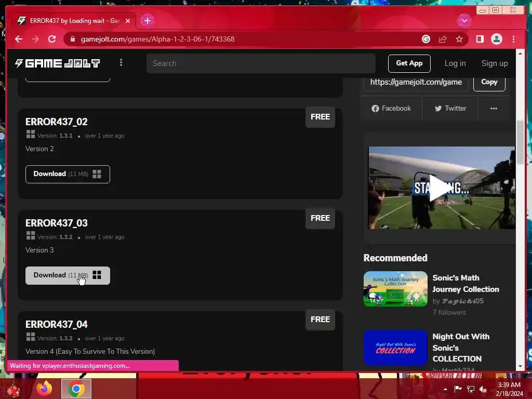Toggle the browser side panel icon

(x=480, y=39)
